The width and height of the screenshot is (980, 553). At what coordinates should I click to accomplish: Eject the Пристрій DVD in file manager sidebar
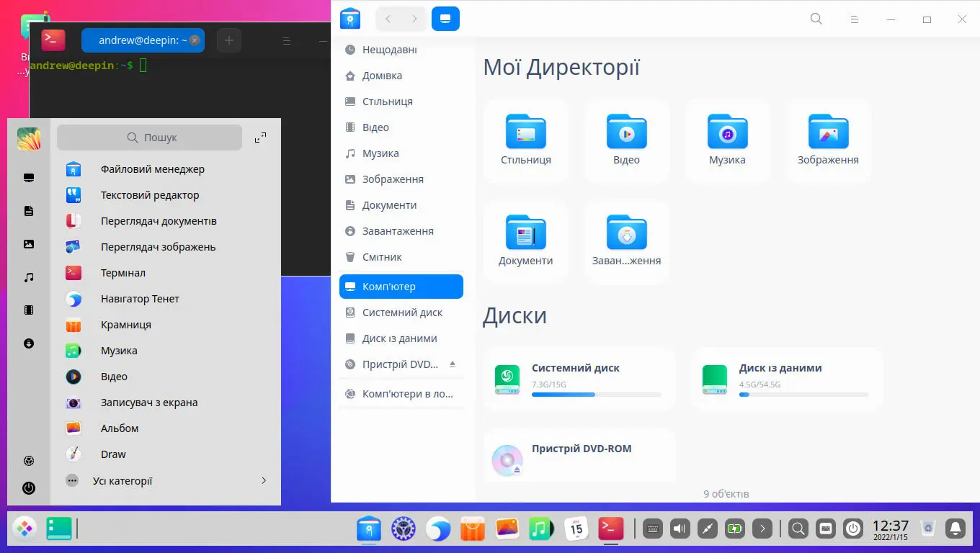453,364
